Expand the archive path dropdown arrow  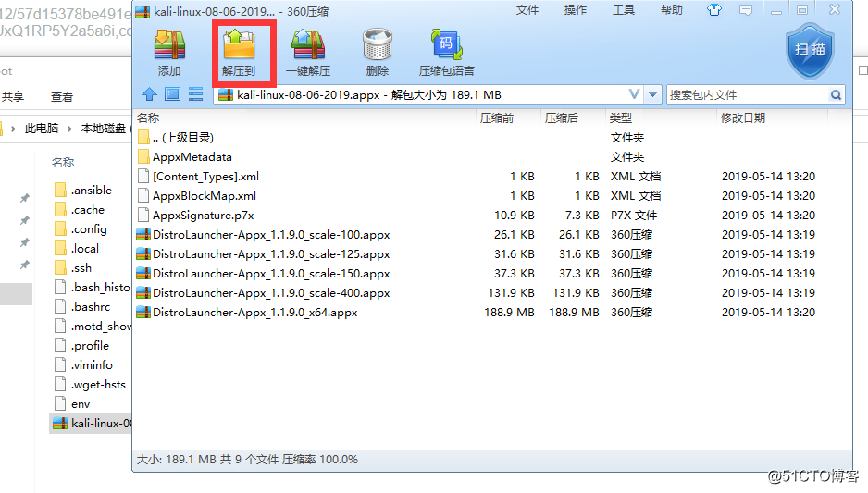[653, 94]
